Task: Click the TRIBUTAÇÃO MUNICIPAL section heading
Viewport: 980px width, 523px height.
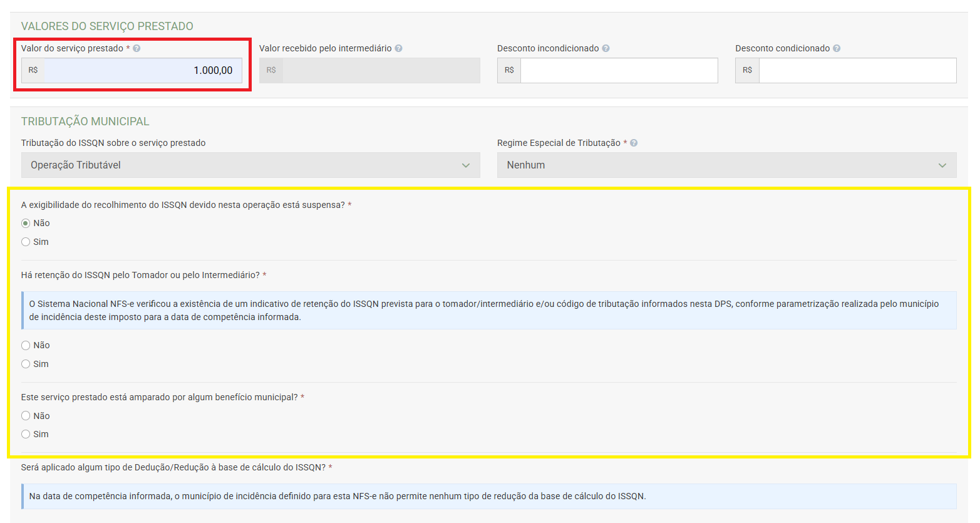Action: click(x=85, y=122)
